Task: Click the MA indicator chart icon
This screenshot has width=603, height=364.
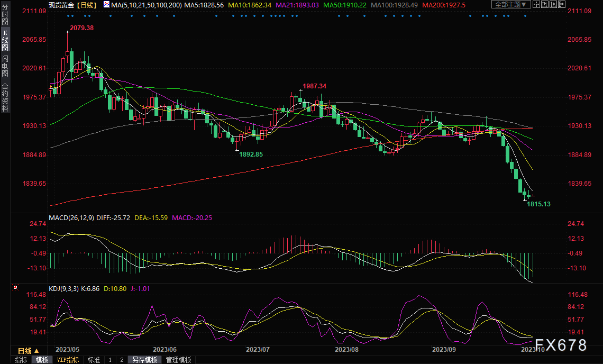Action: pos(106,5)
